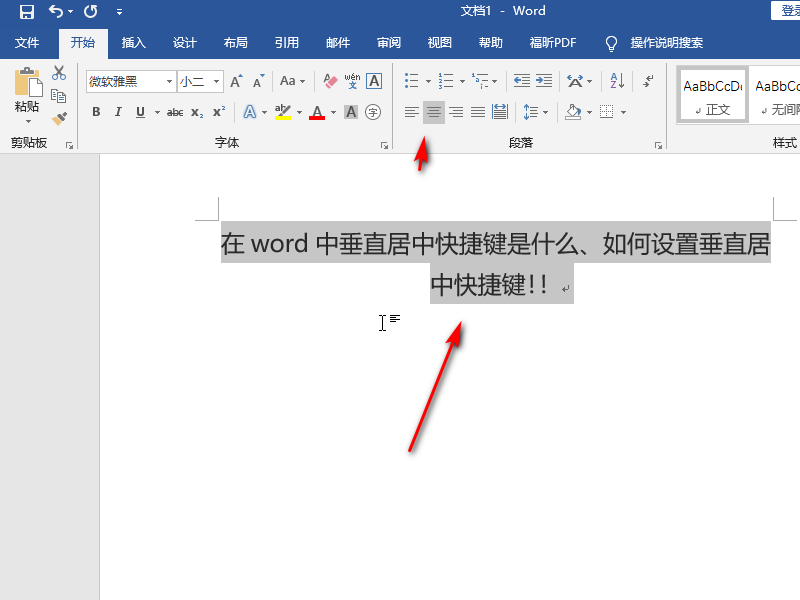Expand the line spacing dropdown arrow
Viewport: 800px width, 600px height.
(545, 112)
